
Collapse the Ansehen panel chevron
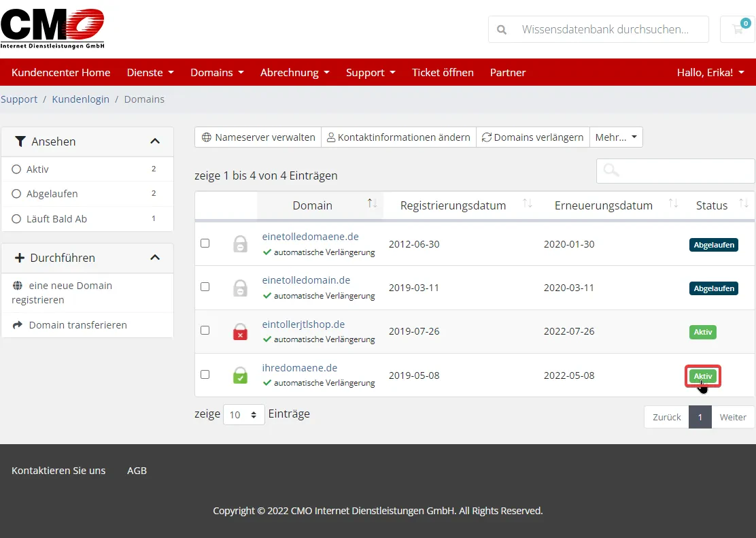155,141
